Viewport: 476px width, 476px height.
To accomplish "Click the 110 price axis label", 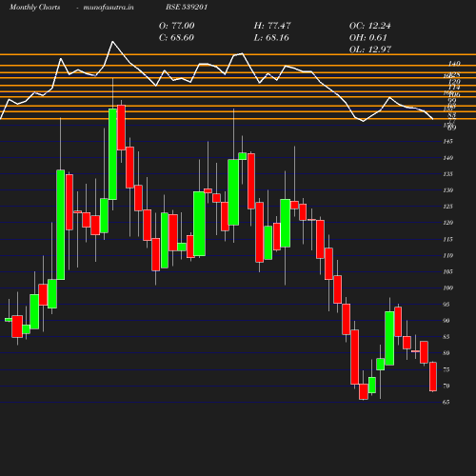I will 447,255.
